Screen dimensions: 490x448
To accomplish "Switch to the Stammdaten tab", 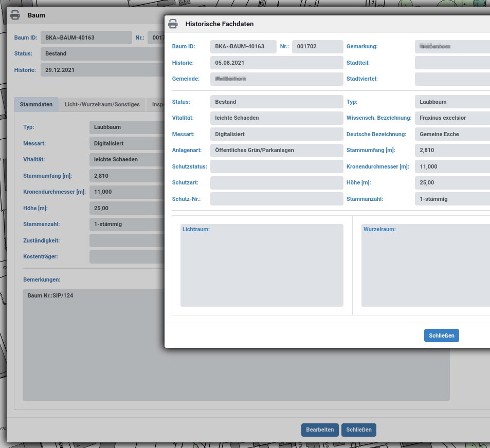I will (x=36, y=104).
